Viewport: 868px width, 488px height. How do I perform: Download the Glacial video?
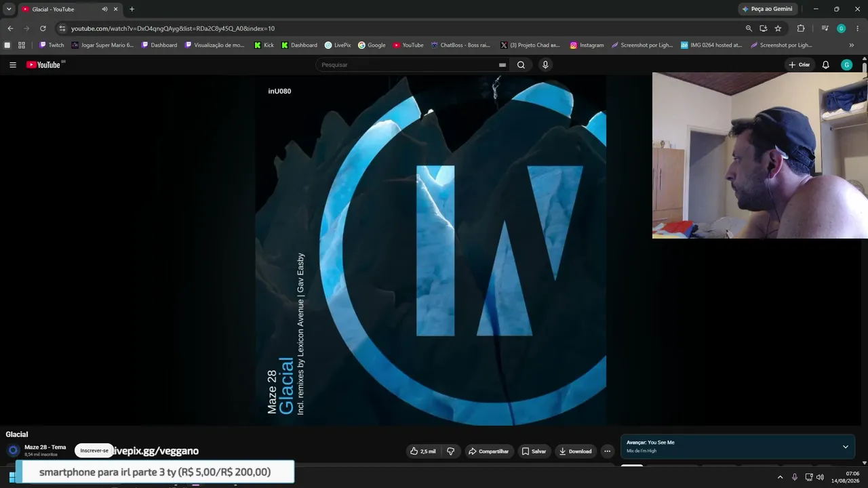[575, 451]
